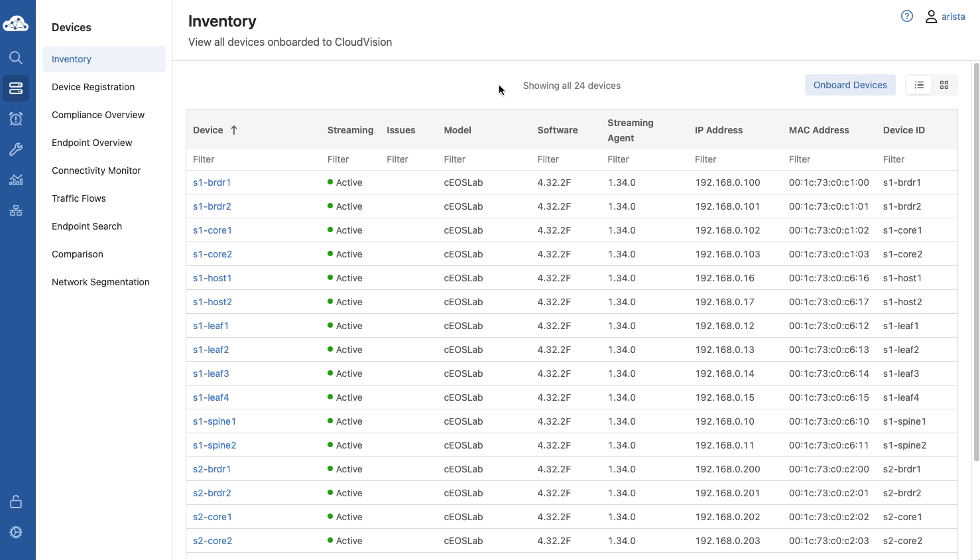This screenshot has height=560, width=980.
Task: Select the Devices server icon in sidebar
Action: pyautogui.click(x=16, y=88)
